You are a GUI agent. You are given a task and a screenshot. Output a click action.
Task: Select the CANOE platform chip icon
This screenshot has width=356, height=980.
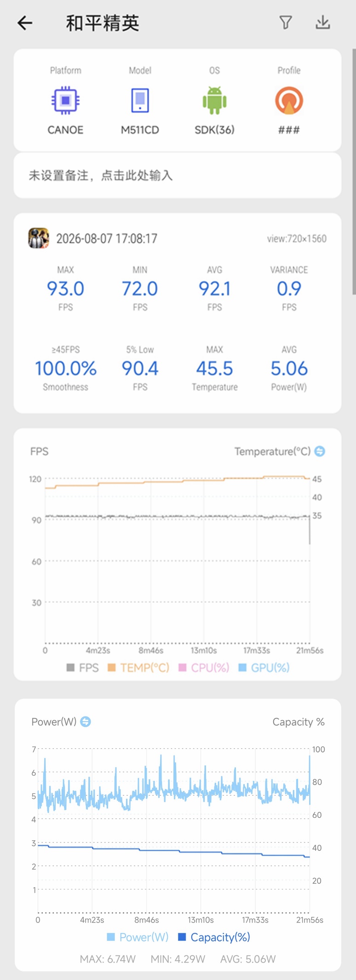click(65, 100)
